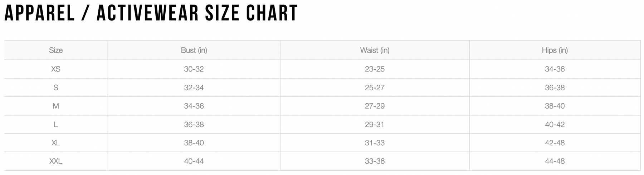Click the Bust (in) column header
The image size is (644, 175).
click(x=194, y=50)
